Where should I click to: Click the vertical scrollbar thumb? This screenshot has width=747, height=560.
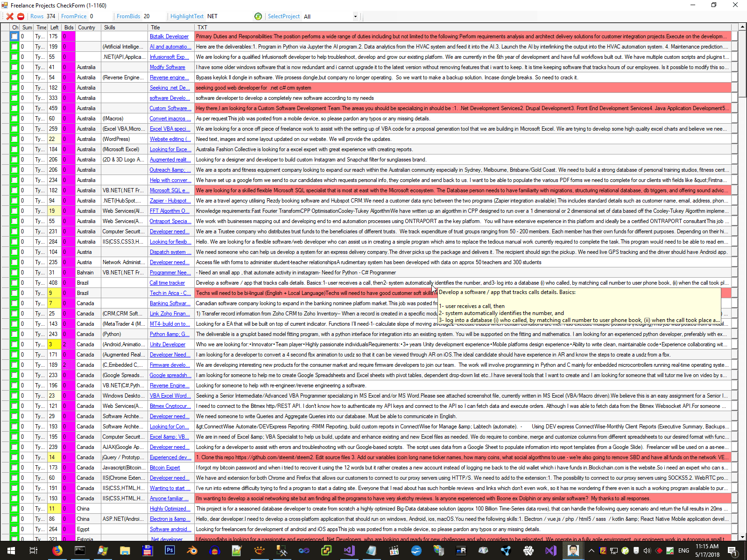(x=743, y=65)
